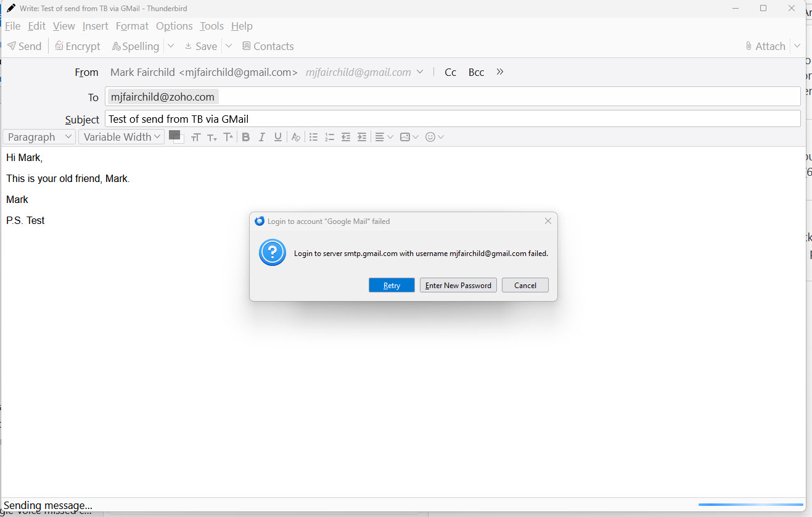Click the indent text icon
The width and height of the screenshot is (812, 517).
click(x=362, y=137)
